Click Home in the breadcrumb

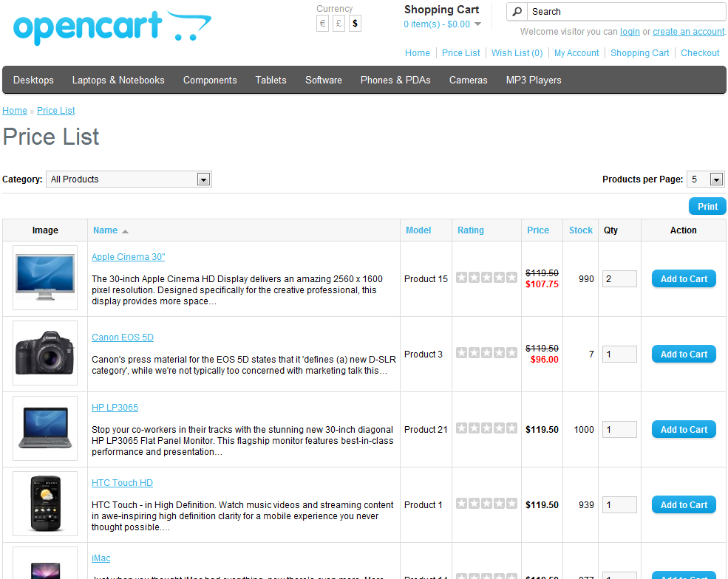pos(15,111)
